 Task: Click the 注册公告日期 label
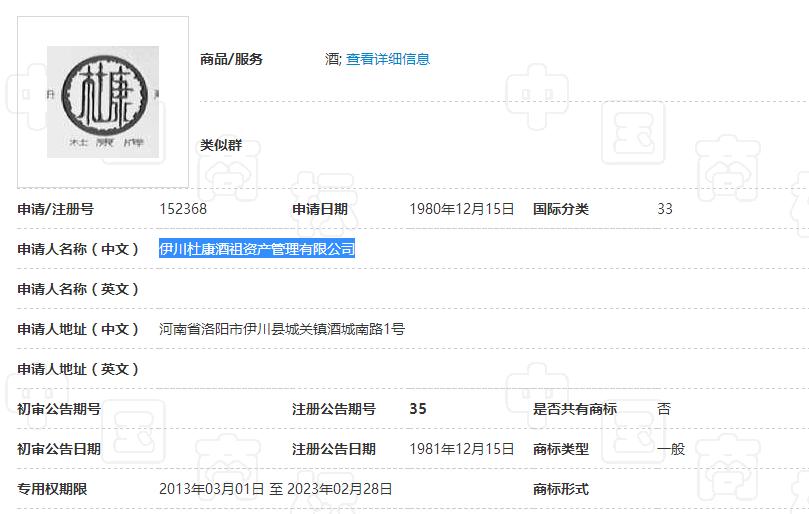pyautogui.click(x=334, y=449)
